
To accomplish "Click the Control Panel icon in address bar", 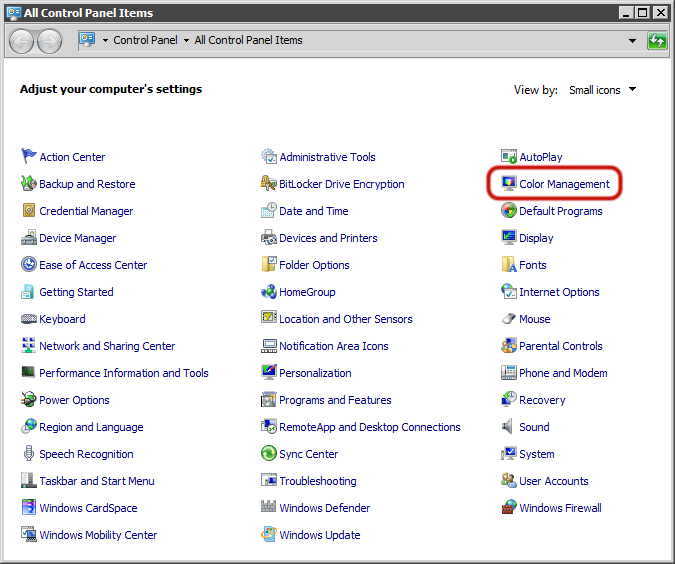I will coord(87,40).
